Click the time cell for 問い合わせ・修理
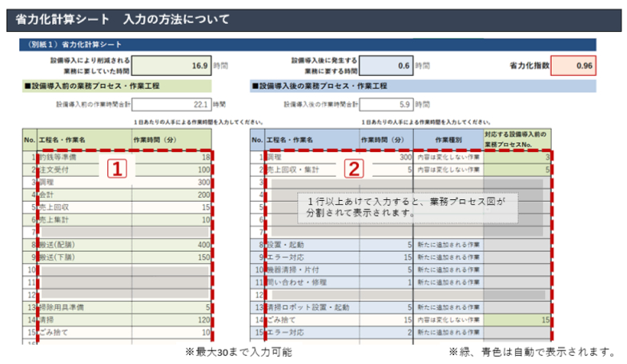The width and height of the screenshot is (627, 364). tap(386, 282)
